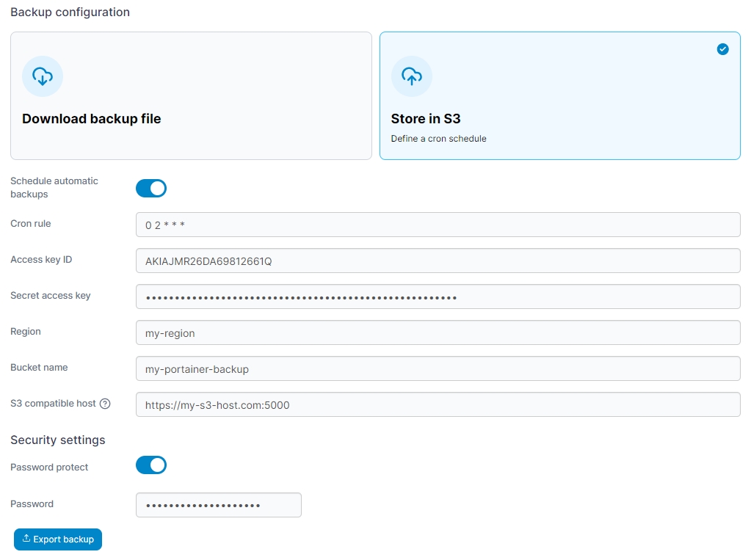Click the S3 compatible host URL field
This screenshot has width=751, height=560.
[438, 404]
